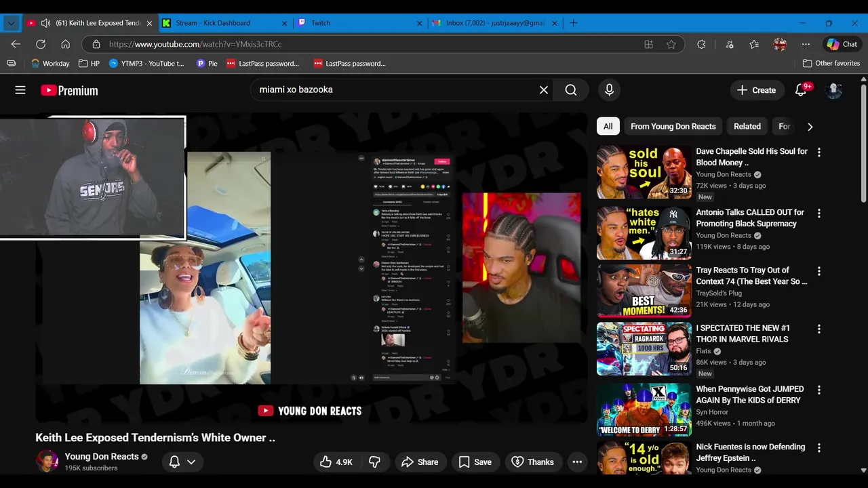Open the HP bookmarks folder
This screenshot has height=488, width=868.
[89, 64]
